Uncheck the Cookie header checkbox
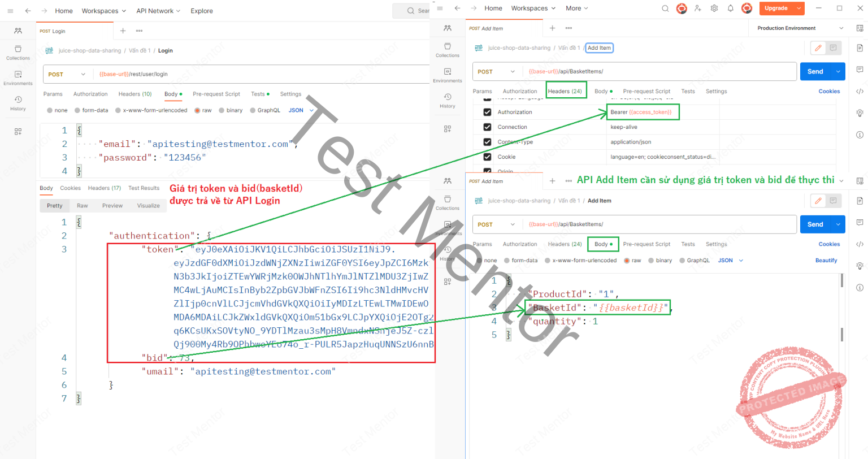This screenshot has width=868, height=459. (487, 157)
